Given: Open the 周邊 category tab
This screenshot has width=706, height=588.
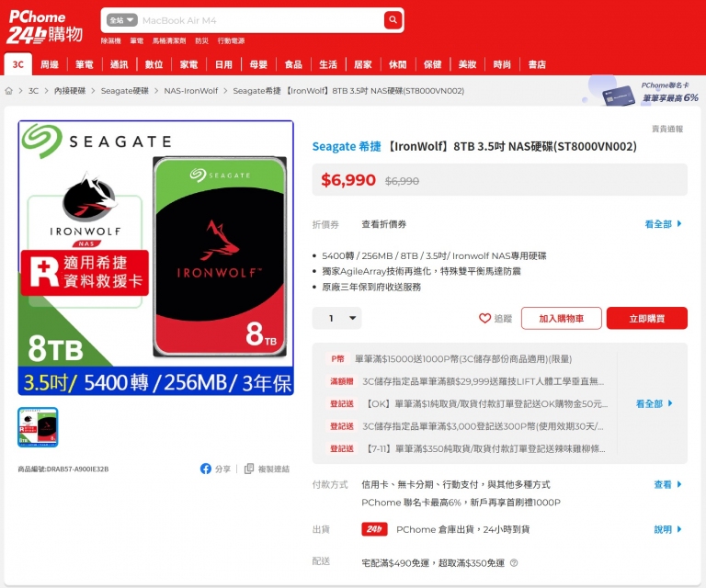Looking at the screenshot, I should [50, 64].
